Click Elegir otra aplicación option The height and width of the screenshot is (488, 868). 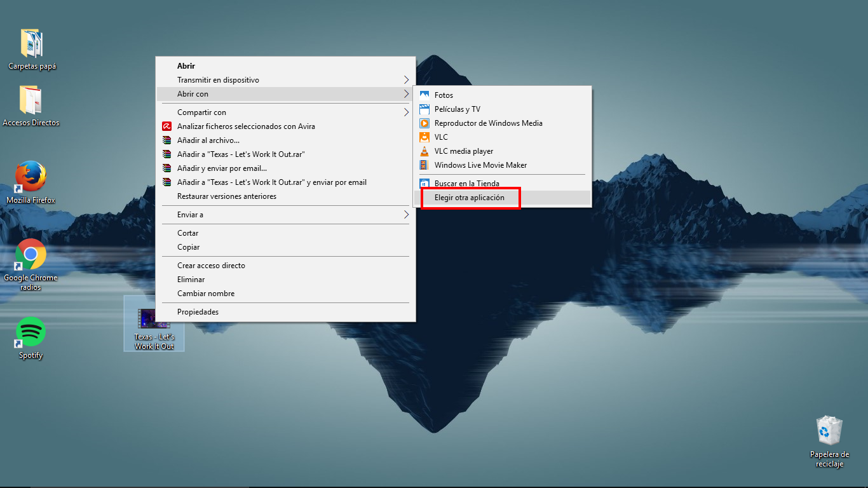(470, 198)
